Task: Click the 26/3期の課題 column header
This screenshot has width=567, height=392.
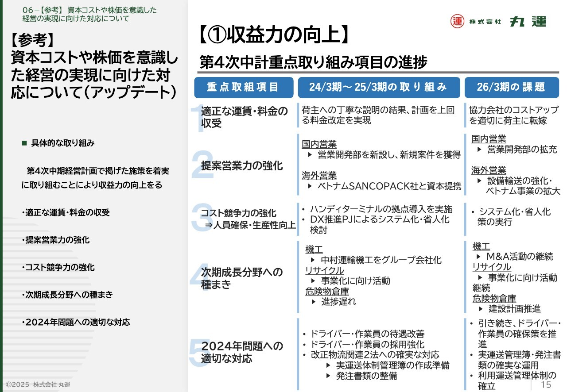Action: 512,88
